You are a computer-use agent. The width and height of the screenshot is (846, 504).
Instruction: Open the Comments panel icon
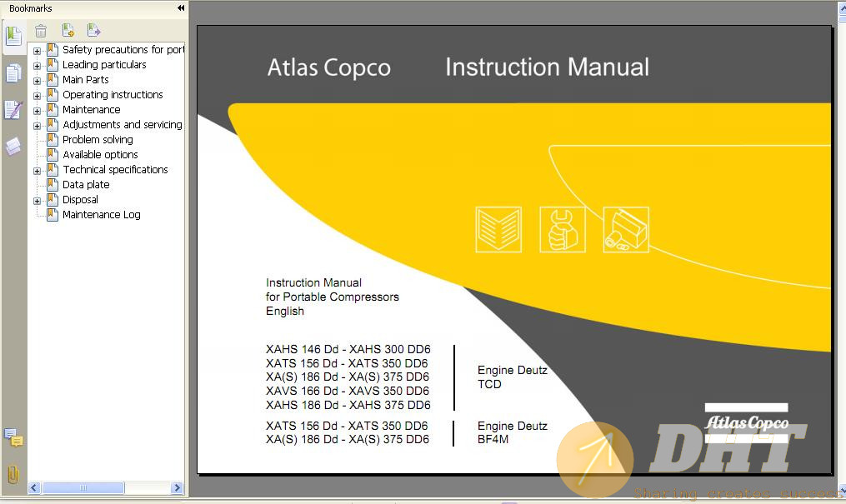tap(13, 437)
